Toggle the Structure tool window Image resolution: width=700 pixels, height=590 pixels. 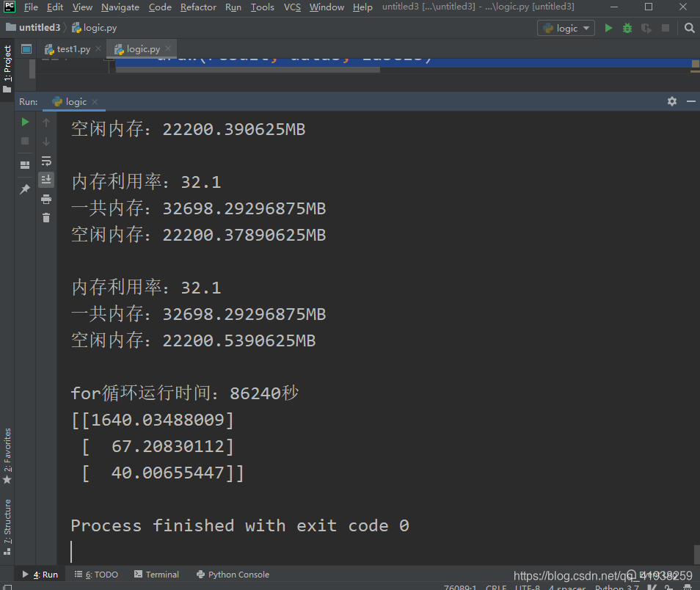(7, 527)
